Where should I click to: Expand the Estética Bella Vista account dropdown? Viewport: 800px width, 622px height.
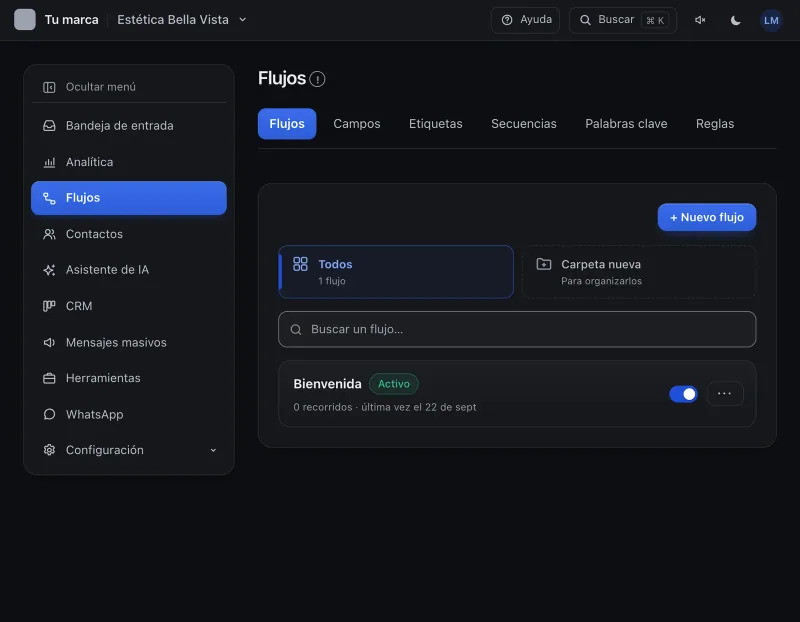click(182, 20)
